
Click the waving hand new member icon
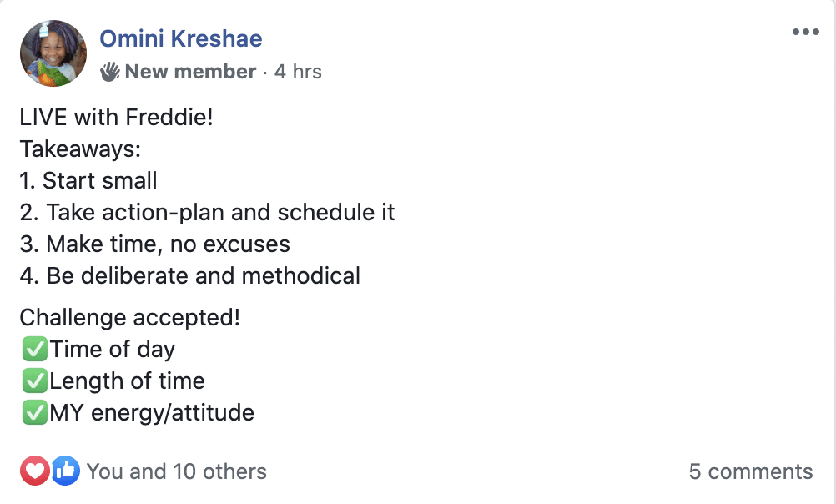click(x=110, y=72)
